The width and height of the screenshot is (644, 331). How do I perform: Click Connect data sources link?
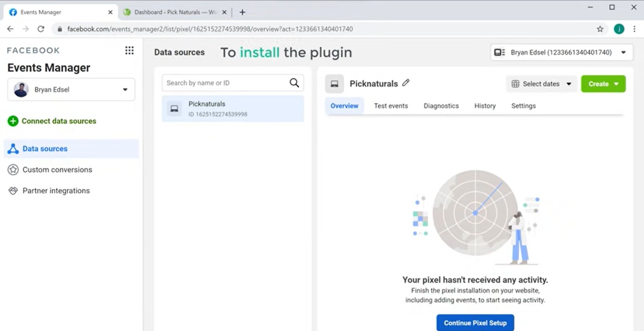[59, 121]
